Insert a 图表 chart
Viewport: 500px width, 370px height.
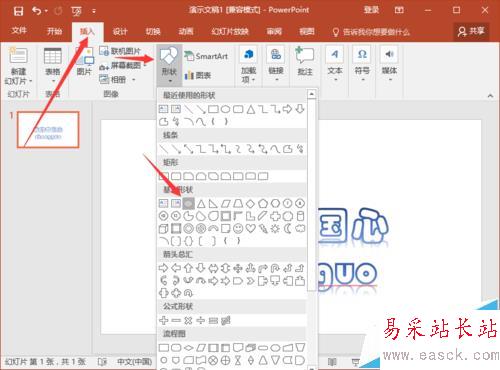click(x=198, y=75)
